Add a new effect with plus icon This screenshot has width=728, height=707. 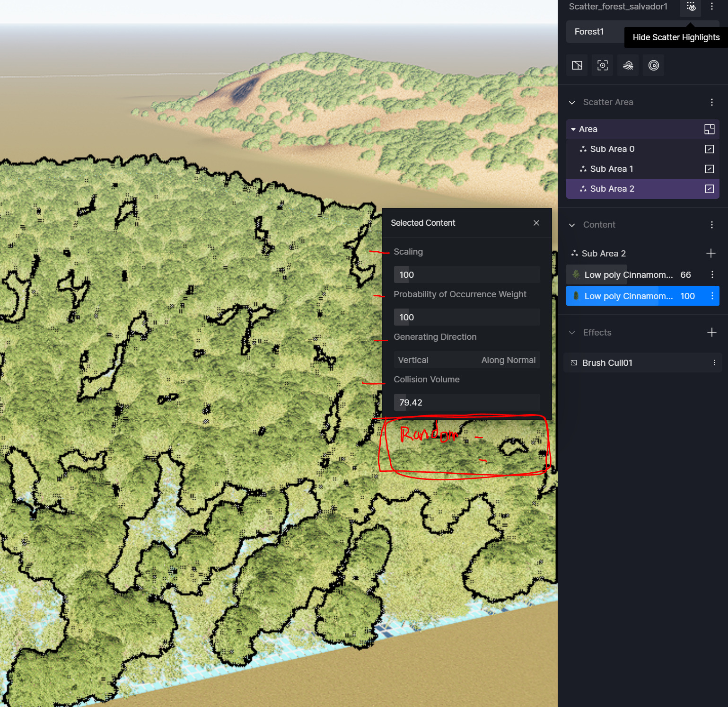pos(711,333)
